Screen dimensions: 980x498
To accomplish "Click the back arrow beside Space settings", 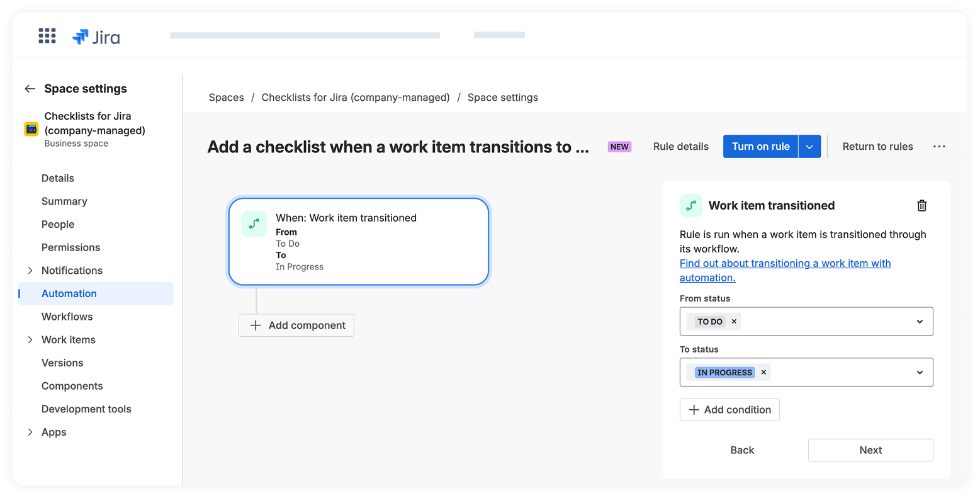I will pos(30,89).
